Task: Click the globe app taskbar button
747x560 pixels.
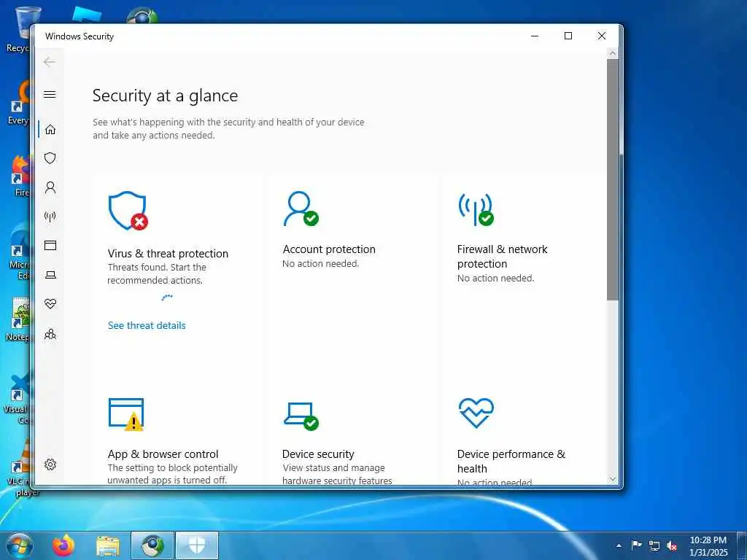Action: pyautogui.click(x=152, y=545)
